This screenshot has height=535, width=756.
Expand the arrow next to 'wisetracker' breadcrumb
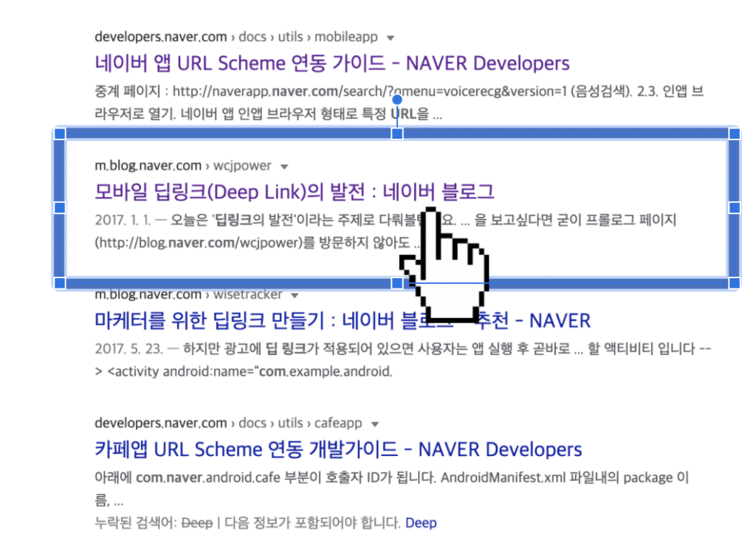pos(295,295)
